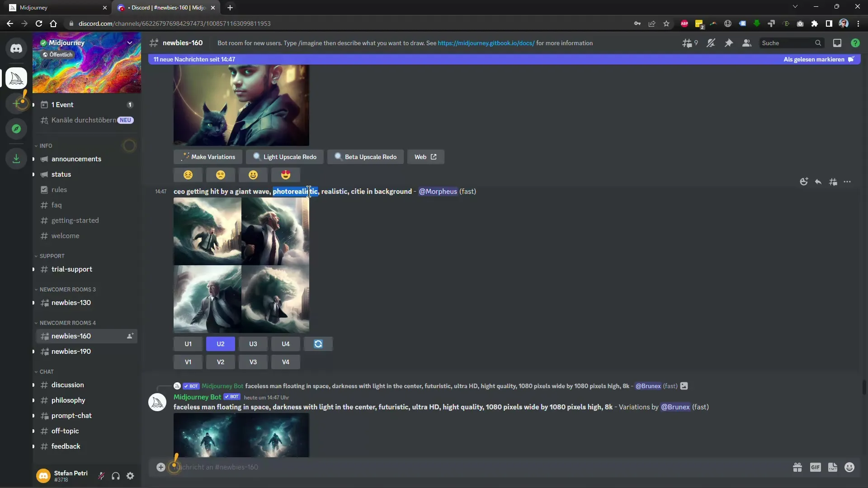Toggle the heart reaction on image
Screen dimensions: 868x488
coord(286,174)
